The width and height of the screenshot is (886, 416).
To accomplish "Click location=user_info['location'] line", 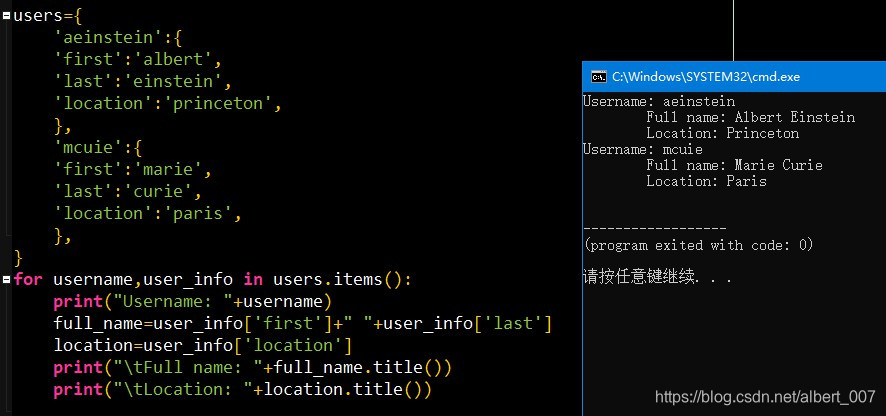I will tap(203, 345).
